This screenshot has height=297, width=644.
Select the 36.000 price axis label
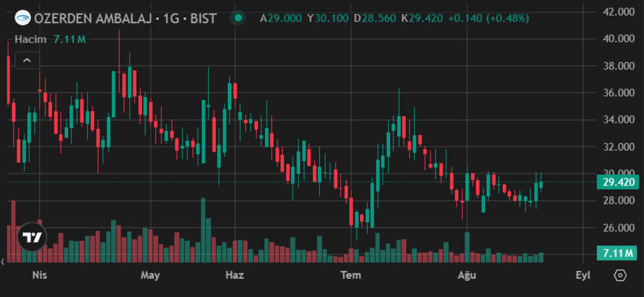(619, 92)
